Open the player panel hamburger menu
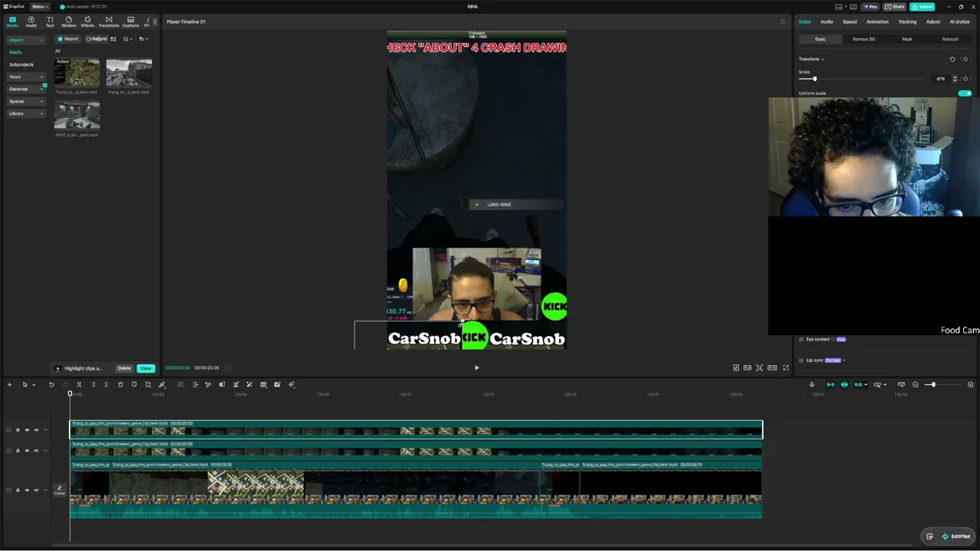The image size is (980, 551). tap(782, 21)
